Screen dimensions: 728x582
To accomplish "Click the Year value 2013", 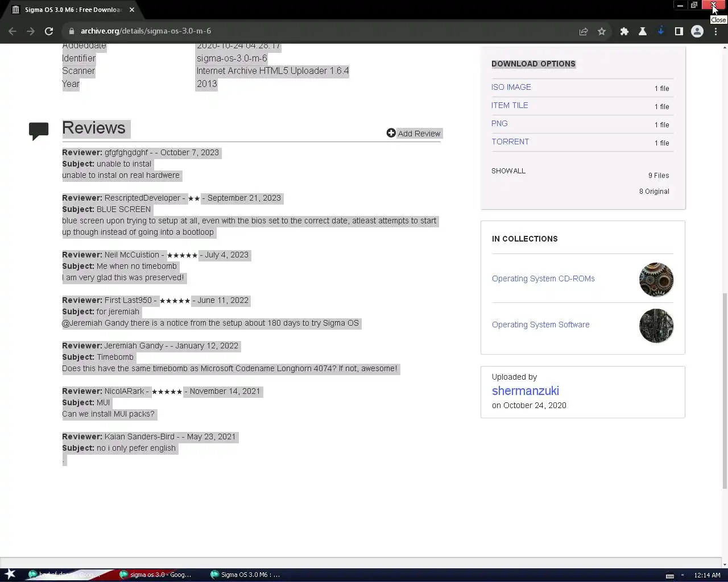I will pos(206,84).
